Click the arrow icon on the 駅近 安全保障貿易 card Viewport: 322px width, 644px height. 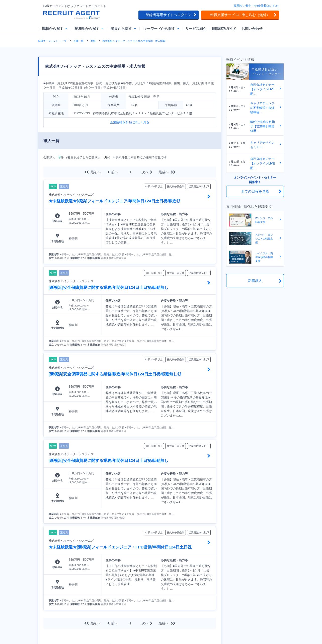(x=209, y=369)
